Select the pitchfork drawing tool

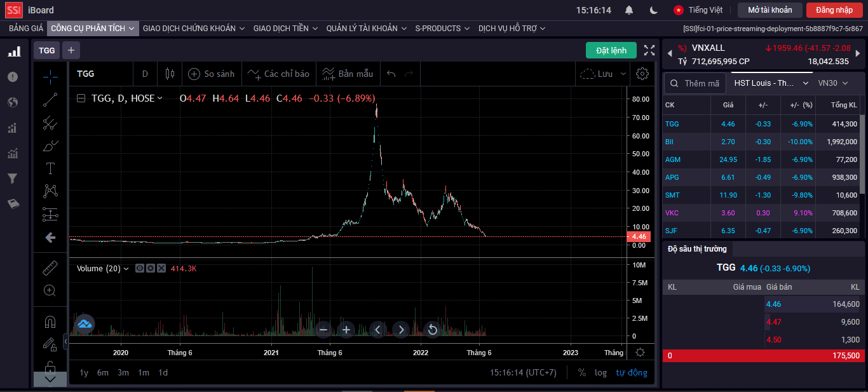[x=50, y=123]
